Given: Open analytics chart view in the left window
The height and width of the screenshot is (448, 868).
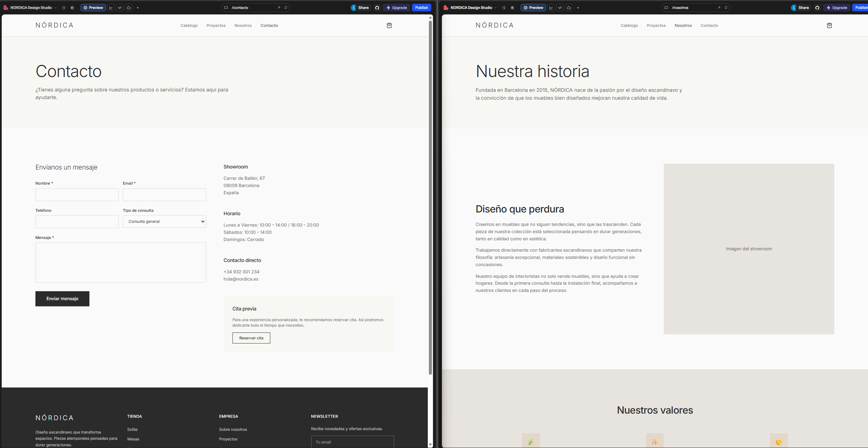Looking at the screenshot, I should [x=111, y=8].
